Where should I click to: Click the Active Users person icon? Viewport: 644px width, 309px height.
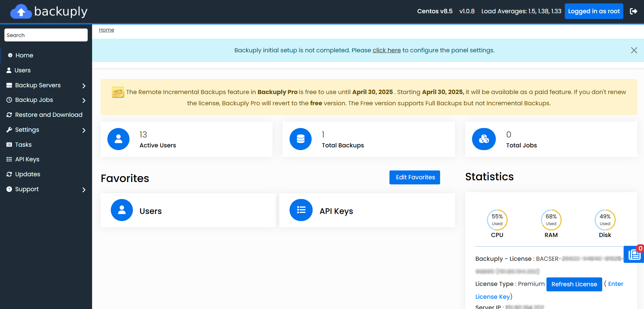click(x=118, y=139)
